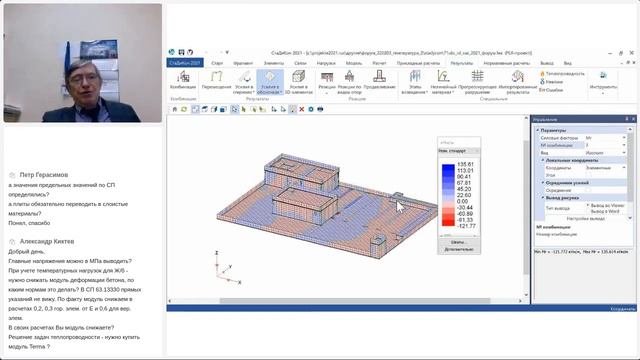The height and width of the screenshot is (360, 640).
Task: Open the Вид Изополя dropdown
Action: (624, 153)
